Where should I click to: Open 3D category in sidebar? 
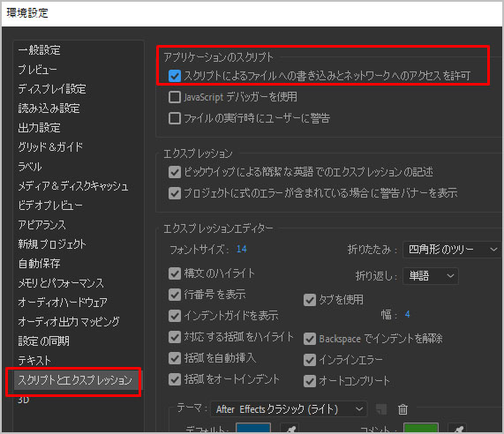coord(24,400)
